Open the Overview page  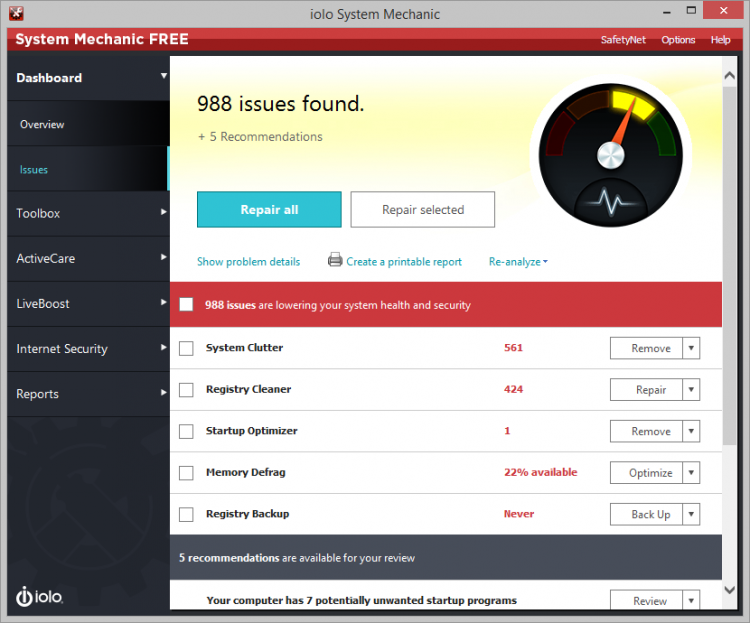click(x=88, y=124)
